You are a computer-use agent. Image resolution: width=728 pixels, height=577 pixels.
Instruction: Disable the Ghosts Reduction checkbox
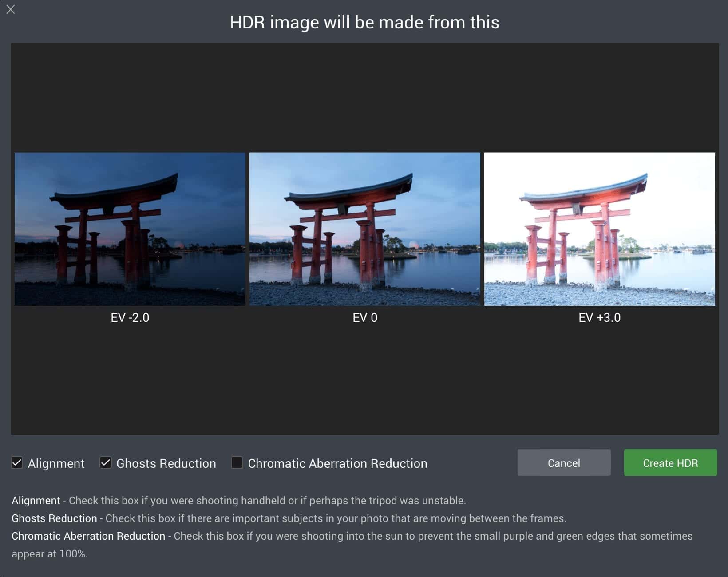(x=106, y=463)
